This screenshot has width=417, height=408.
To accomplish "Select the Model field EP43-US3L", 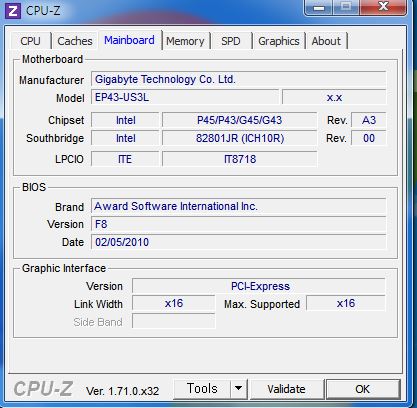I will click(x=185, y=97).
